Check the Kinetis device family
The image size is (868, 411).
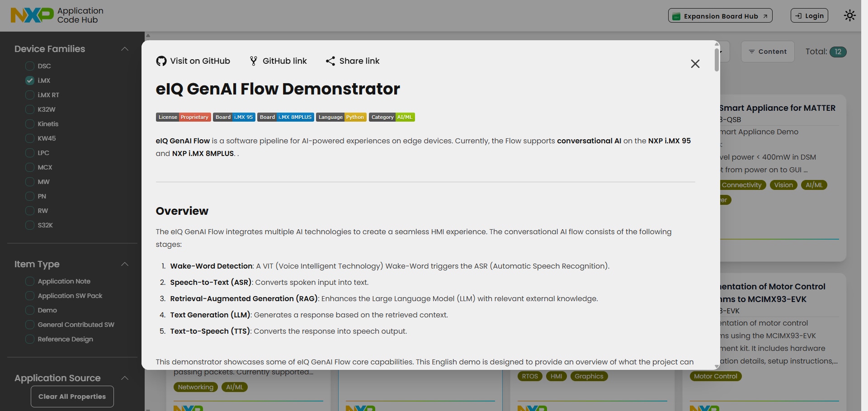point(29,123)
